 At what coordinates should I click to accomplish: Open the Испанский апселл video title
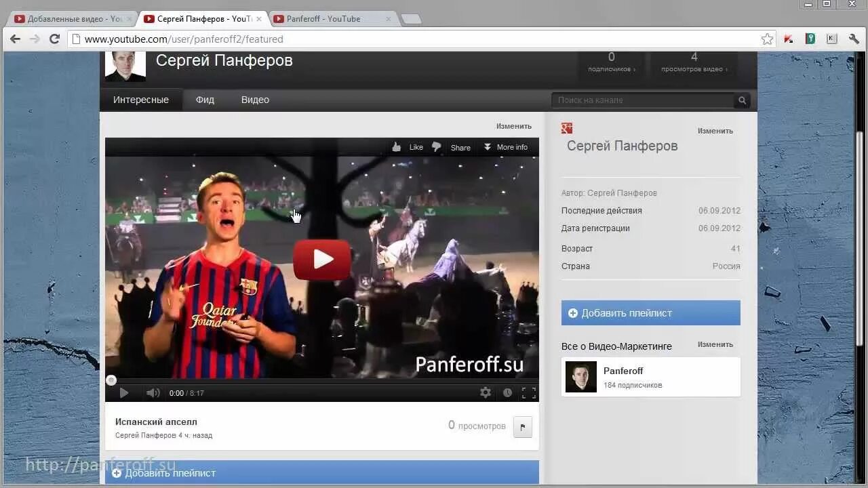click(x=156, y=422)
